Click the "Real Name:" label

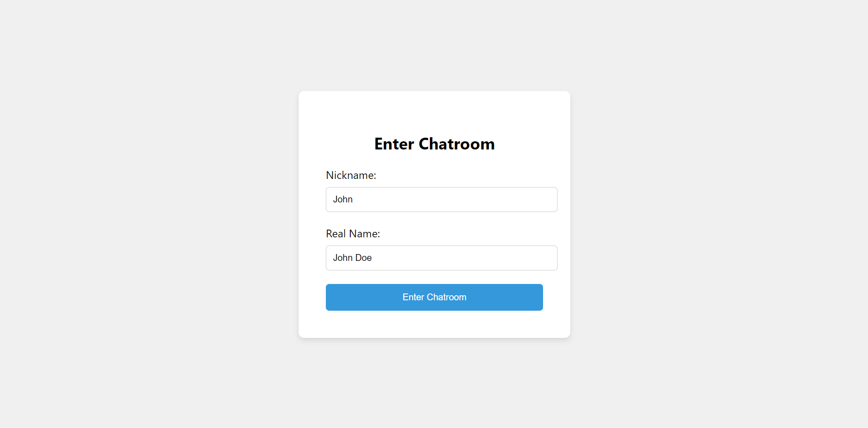pos(353,234)
